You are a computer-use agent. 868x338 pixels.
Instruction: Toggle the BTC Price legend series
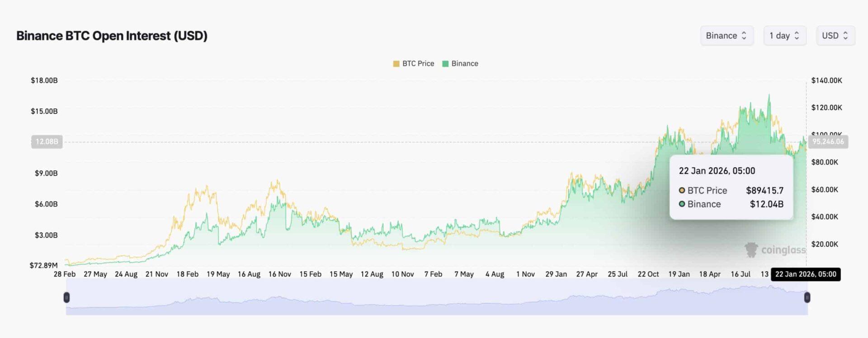(x=418, y=64)
